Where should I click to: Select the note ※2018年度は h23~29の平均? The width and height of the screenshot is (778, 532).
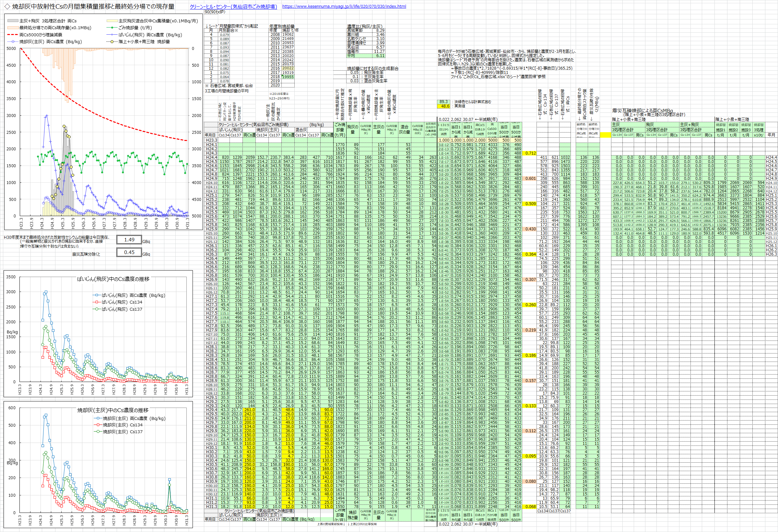coord(279,96)
